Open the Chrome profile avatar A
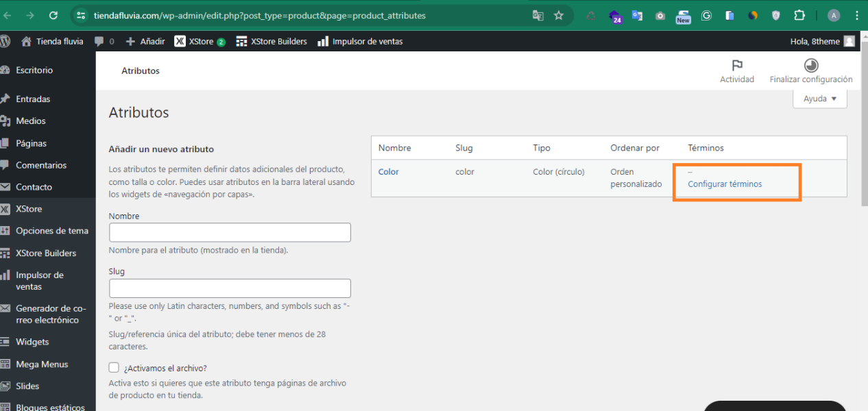 834,15
